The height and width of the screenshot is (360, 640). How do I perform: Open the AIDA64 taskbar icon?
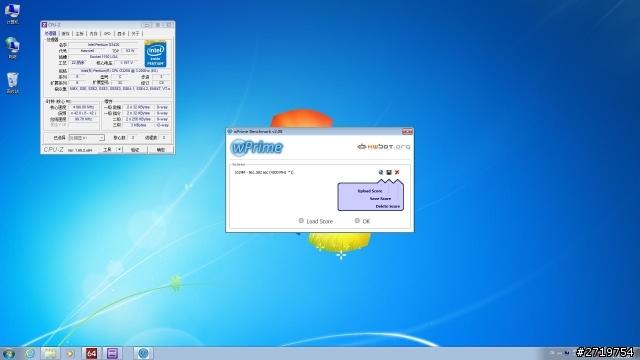(x=91, y=353)
